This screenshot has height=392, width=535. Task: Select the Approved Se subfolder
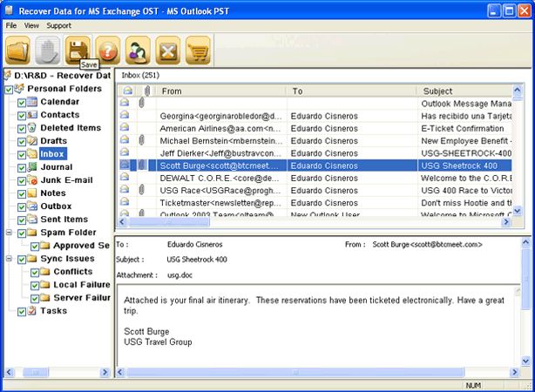tap(81, 246)
